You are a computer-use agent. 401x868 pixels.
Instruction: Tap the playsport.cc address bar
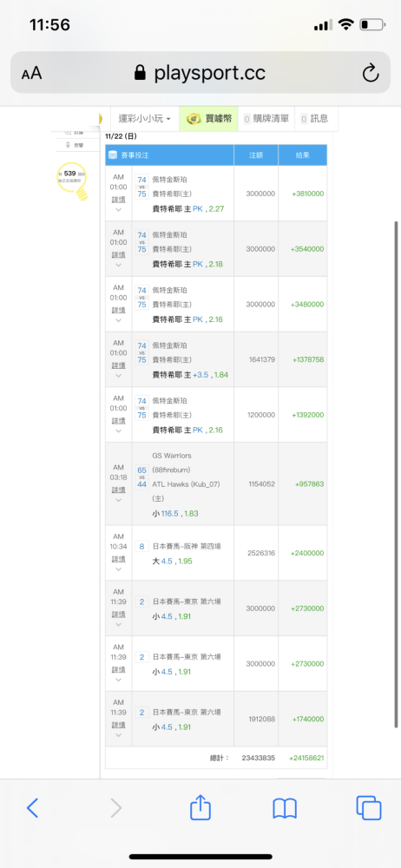tap(200, 73)
